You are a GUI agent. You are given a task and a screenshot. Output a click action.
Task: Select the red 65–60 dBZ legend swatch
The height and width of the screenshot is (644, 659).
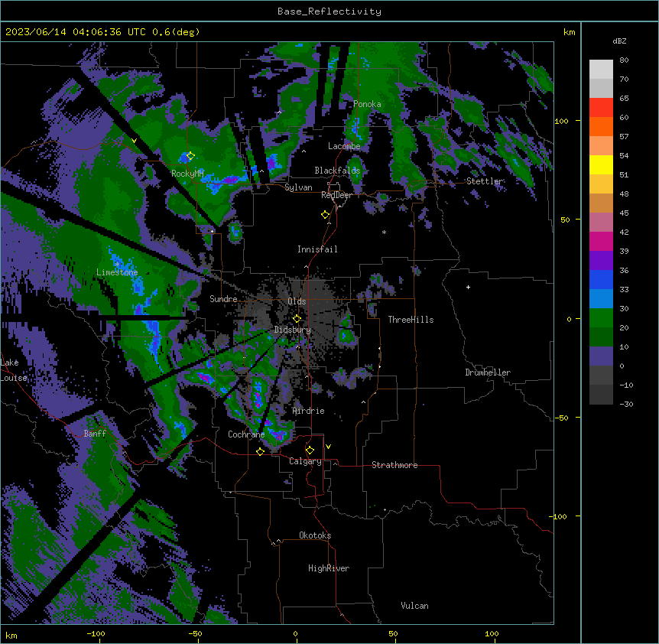click(x=601, y=108)
